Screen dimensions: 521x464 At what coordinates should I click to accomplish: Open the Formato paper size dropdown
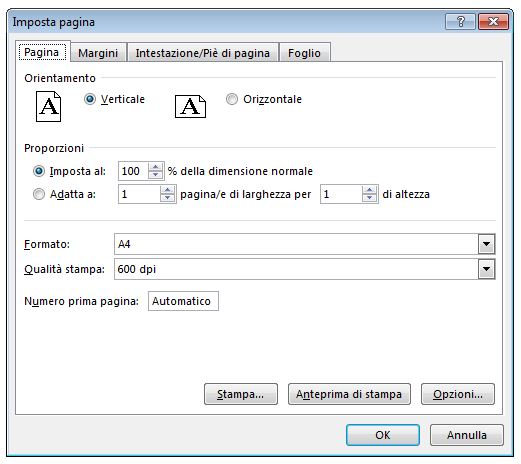coord(486,244)
